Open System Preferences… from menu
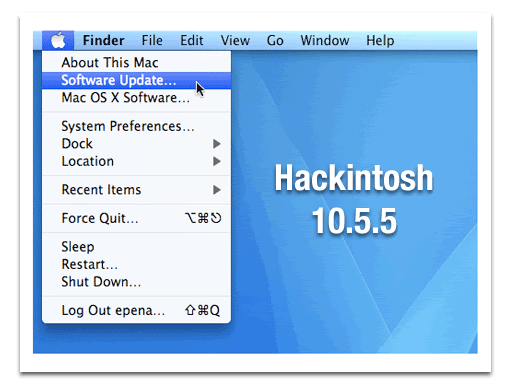The image size is (512, 390). (136, 126)
